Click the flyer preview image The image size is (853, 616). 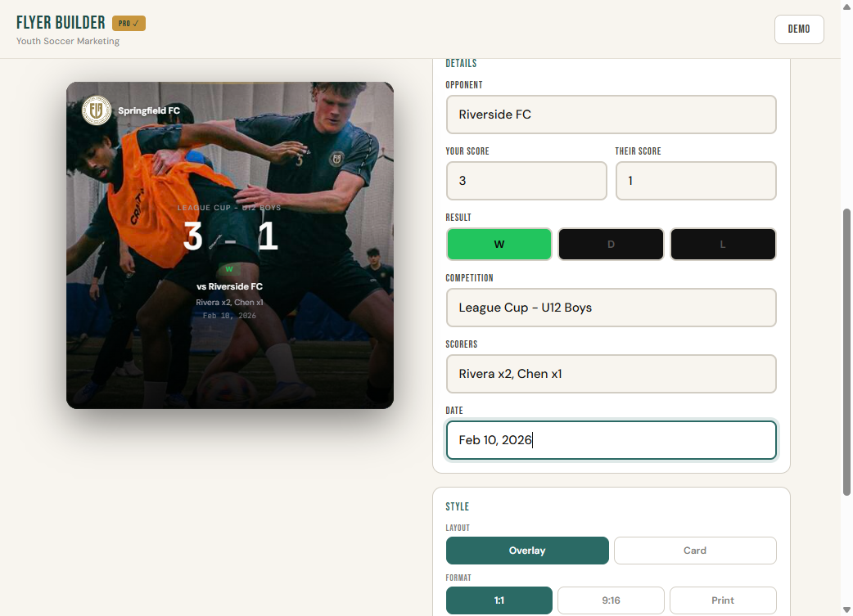click(230, 245)
